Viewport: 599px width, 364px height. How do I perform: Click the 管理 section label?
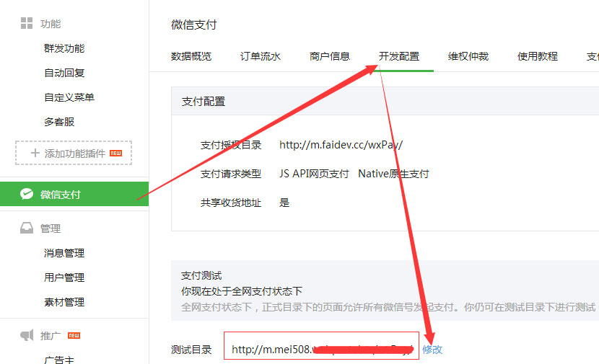click(x=51, y=228)
